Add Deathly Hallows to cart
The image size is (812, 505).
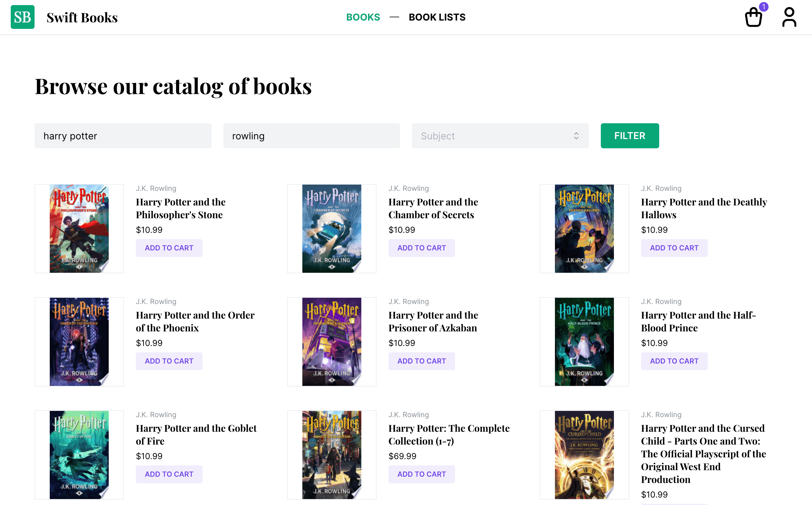point(674,248)
